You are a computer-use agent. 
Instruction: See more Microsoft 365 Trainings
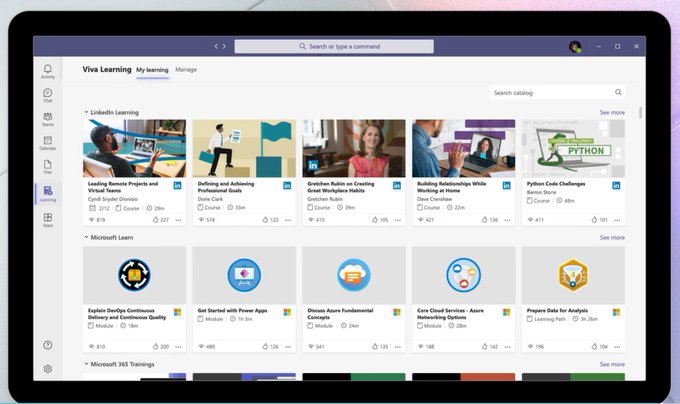pyautogui.click(x=612, y=364)
